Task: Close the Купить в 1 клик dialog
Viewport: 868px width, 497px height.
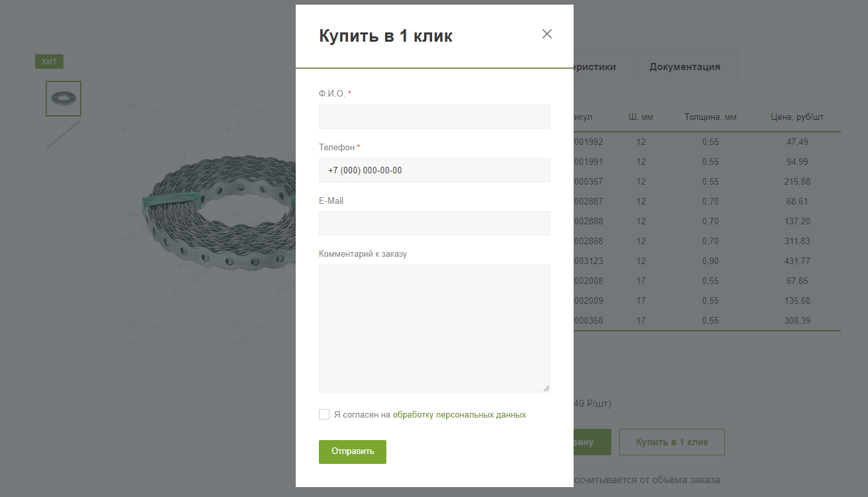Action: click(546, 34)
